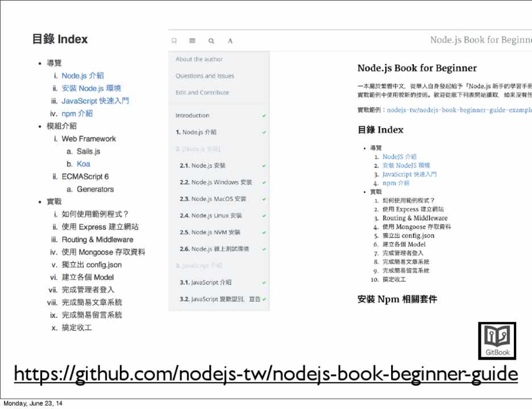
Task: Open 安裝 NodeJS 環境 link in book page
Action: [406, 165]
